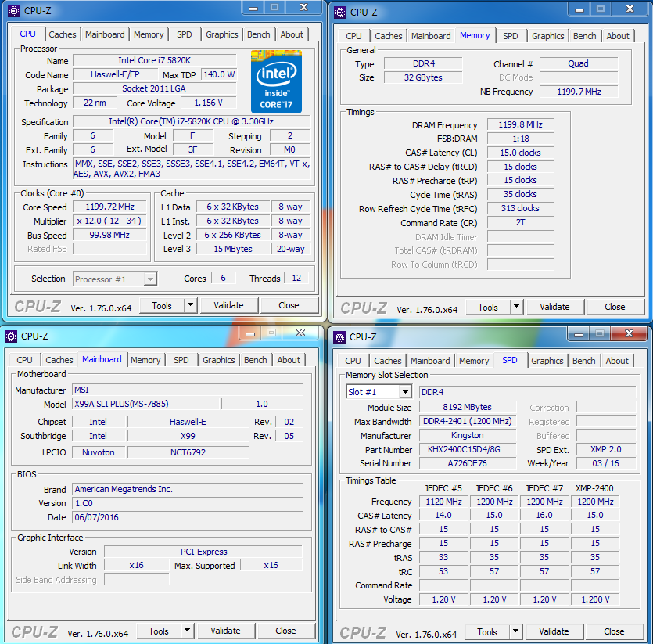653x644 pixels.
Task: Click the Multiplier value 'x 12.0 ( 12 - 34 )'
Action: coord(110,221)
